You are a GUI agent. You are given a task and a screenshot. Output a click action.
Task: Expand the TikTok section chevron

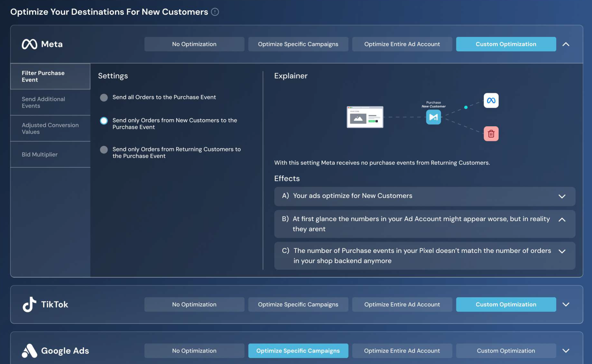pos(566,304)
